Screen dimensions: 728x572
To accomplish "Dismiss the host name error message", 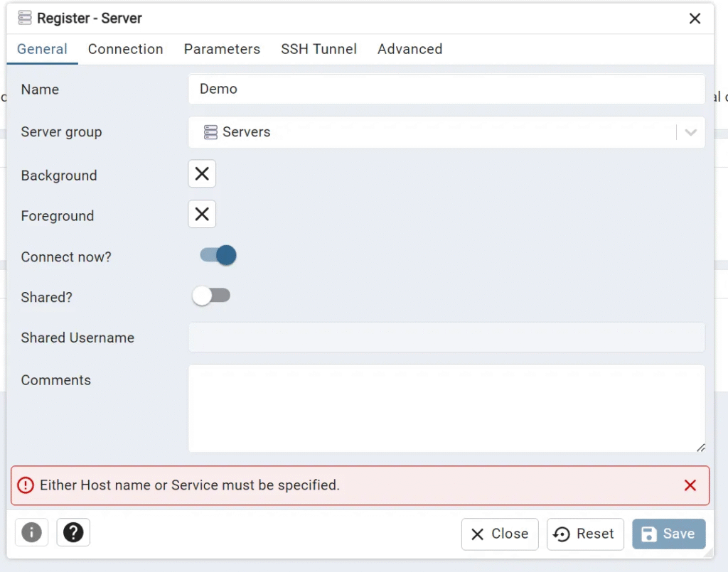I will (690, 485).
